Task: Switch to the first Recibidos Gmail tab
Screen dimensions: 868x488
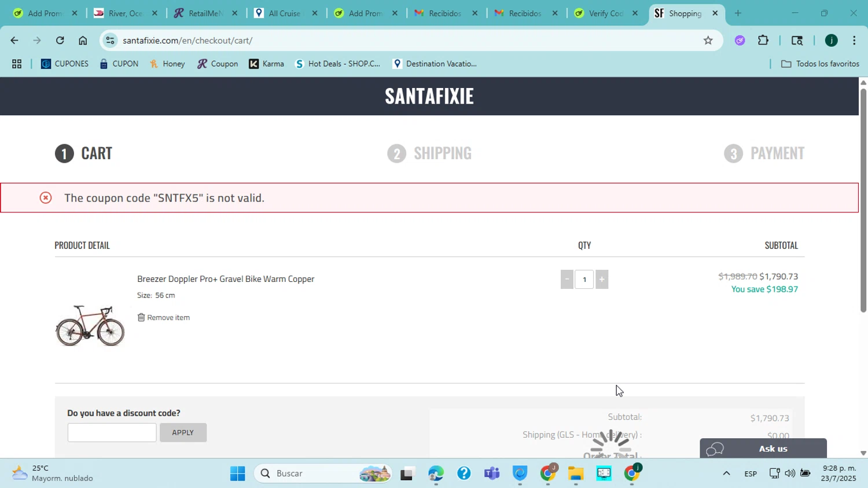Action: (x=445, y=13)
